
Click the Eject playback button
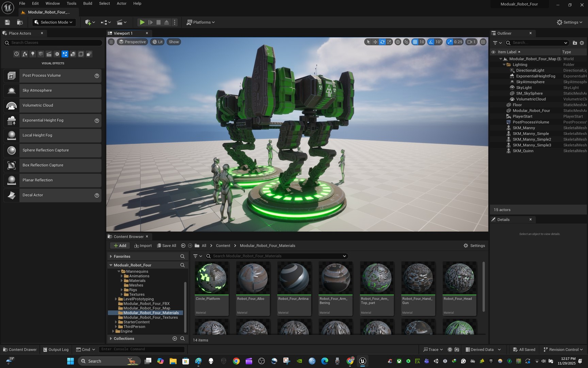point(166,22)
